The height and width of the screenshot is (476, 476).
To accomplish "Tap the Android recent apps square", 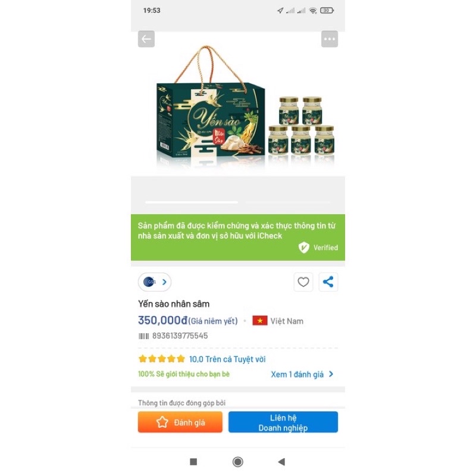I will click(193, 462).
